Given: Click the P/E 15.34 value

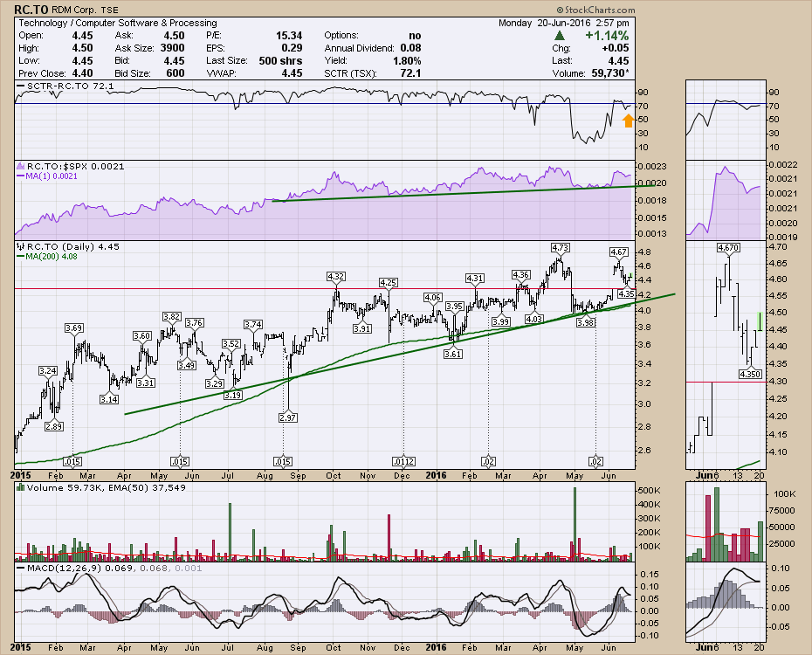Looking at the screenshot, I should tap(289, 35).
